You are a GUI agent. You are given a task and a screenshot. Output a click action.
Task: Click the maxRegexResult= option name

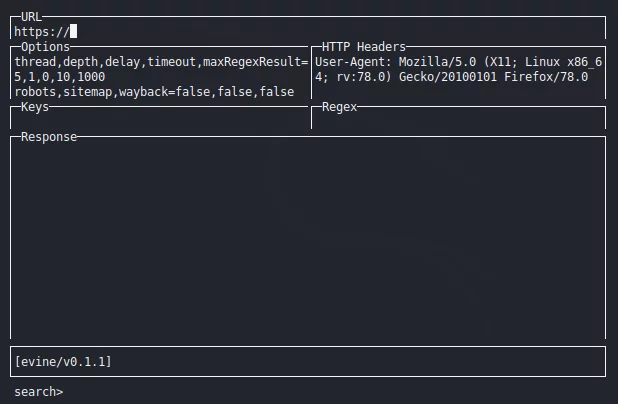pos(255,62)
